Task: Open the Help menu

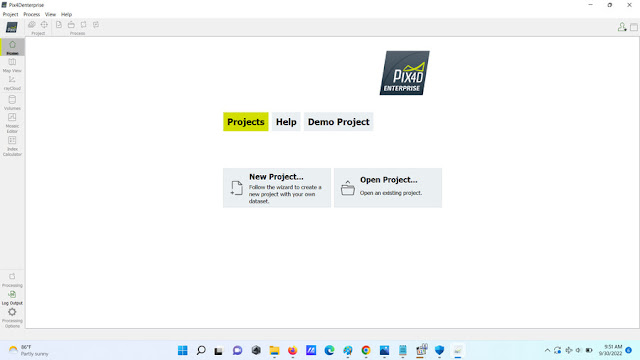Action: 66,14
